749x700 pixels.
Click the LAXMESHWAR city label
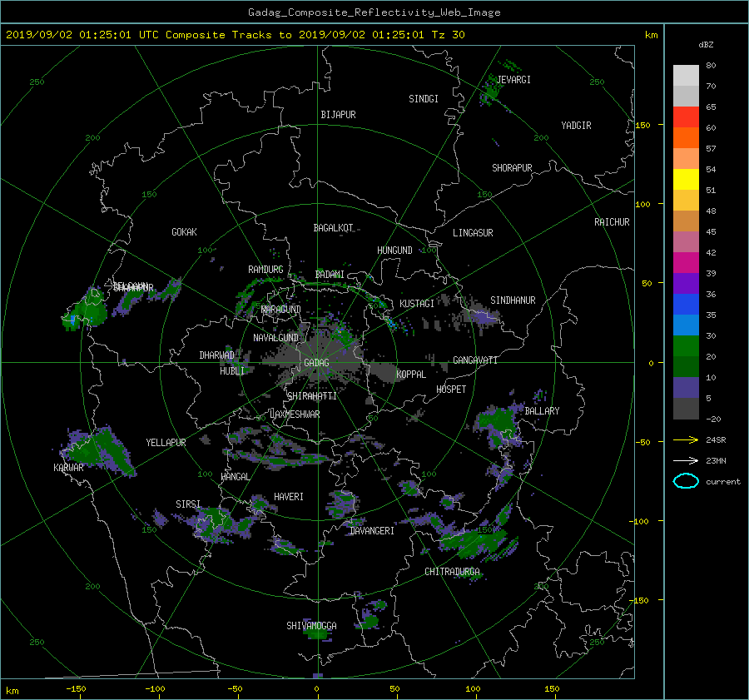(295, 415)
